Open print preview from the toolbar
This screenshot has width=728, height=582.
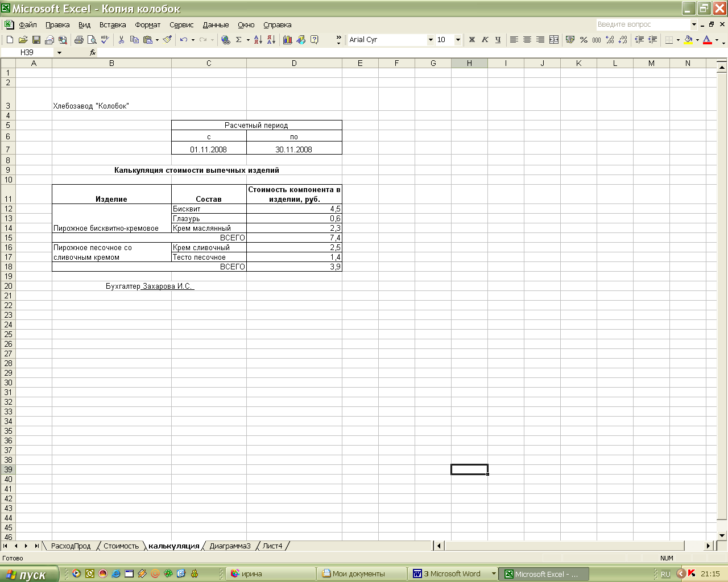click(92, 40)
